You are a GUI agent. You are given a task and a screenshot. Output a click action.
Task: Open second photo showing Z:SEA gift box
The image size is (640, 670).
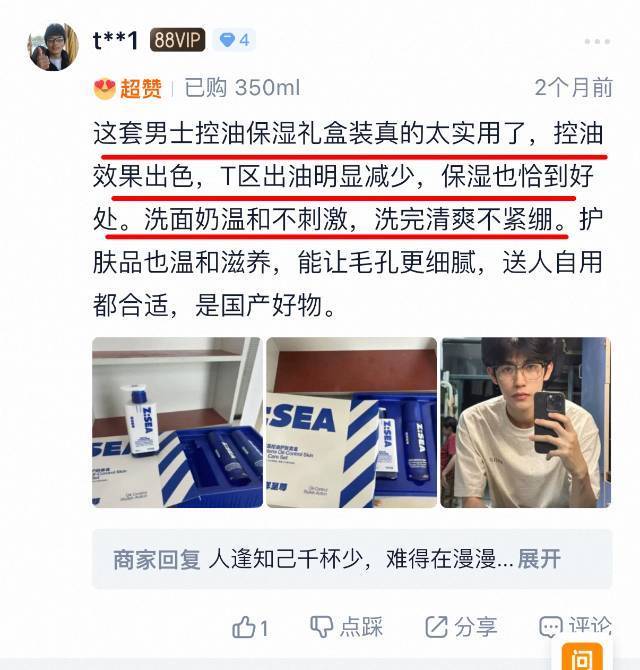352,422
